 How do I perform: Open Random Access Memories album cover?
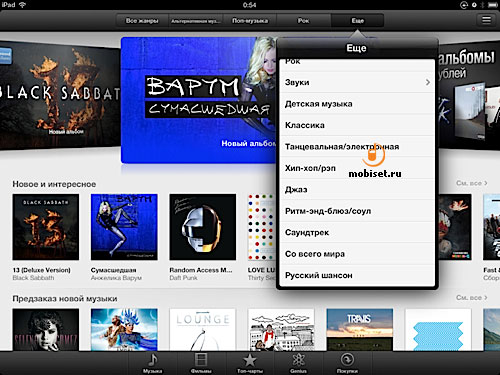click(203, 227)
